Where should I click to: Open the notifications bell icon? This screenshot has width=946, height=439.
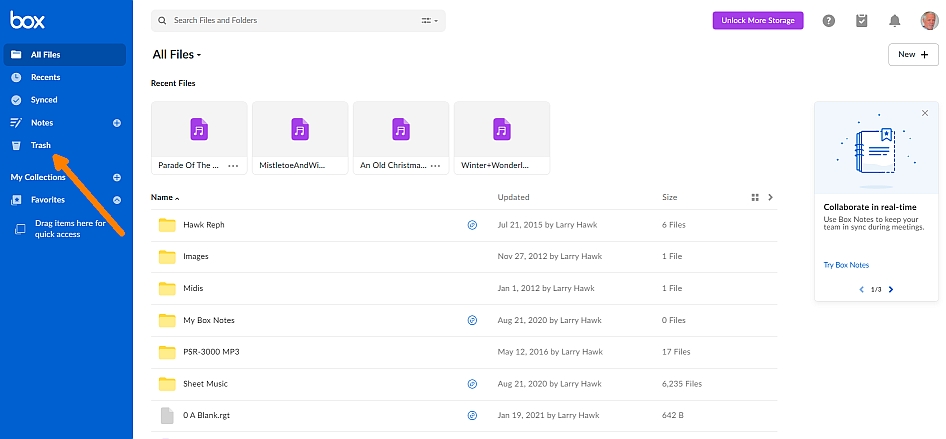click(x=894, y=21)
